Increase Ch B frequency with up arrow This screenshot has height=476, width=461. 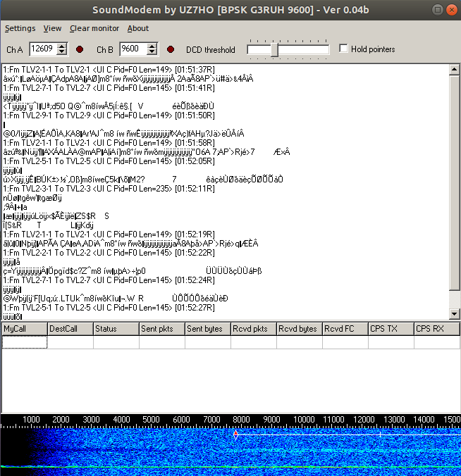pyautogui.click(x=152, y=46)
